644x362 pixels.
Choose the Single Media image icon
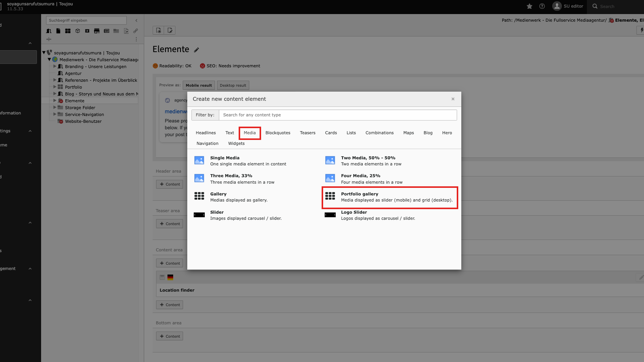199,160
